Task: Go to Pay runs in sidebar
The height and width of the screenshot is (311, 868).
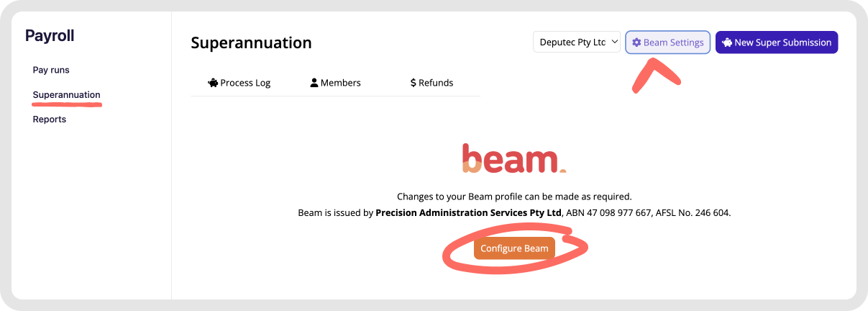Action: pyautogui.click(x=51, y=70)
